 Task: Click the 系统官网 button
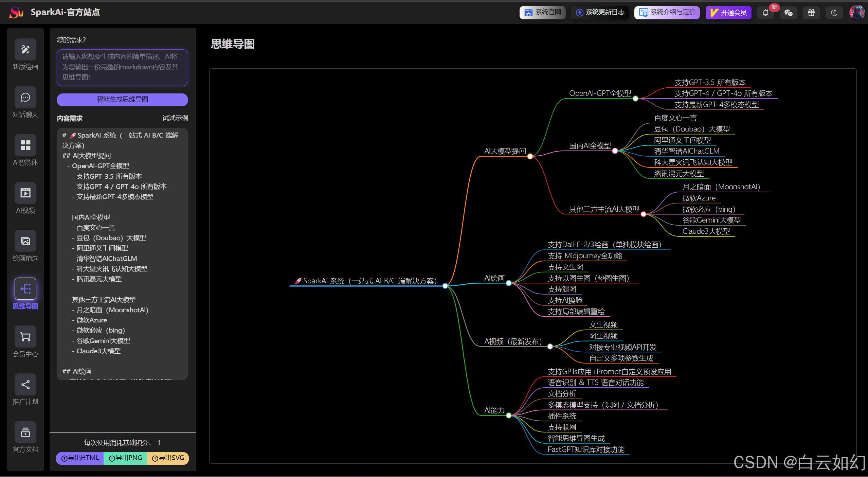tap(542, 13)
